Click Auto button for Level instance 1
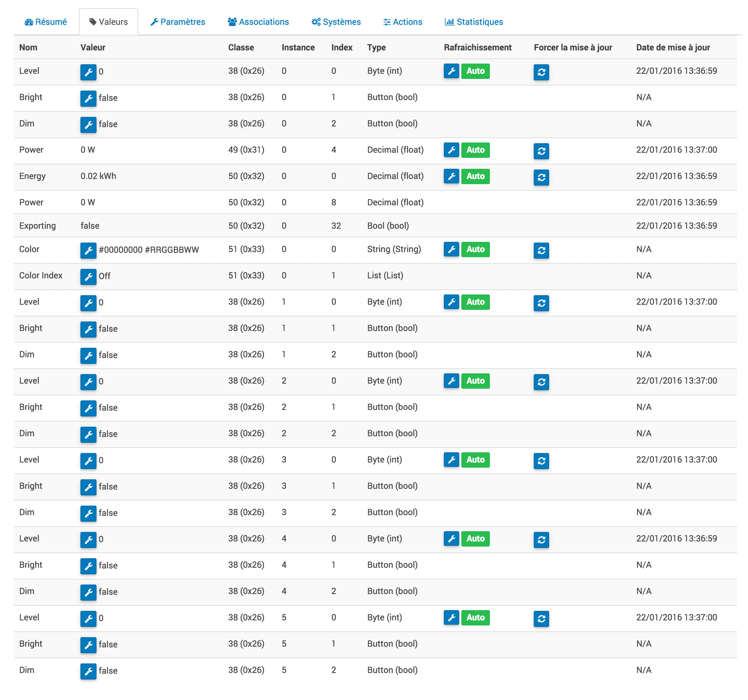This screenshot has height=700, width=748. [x=476, y=302]
